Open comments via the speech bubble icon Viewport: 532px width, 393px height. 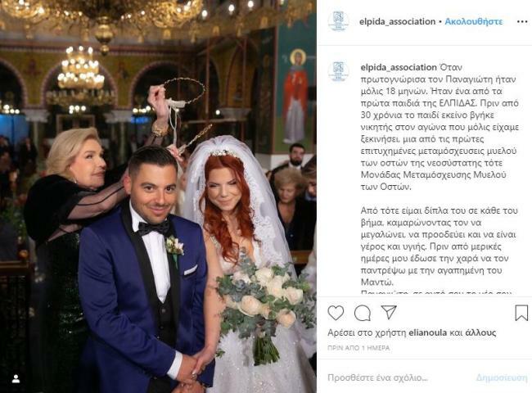coord(363,313)
